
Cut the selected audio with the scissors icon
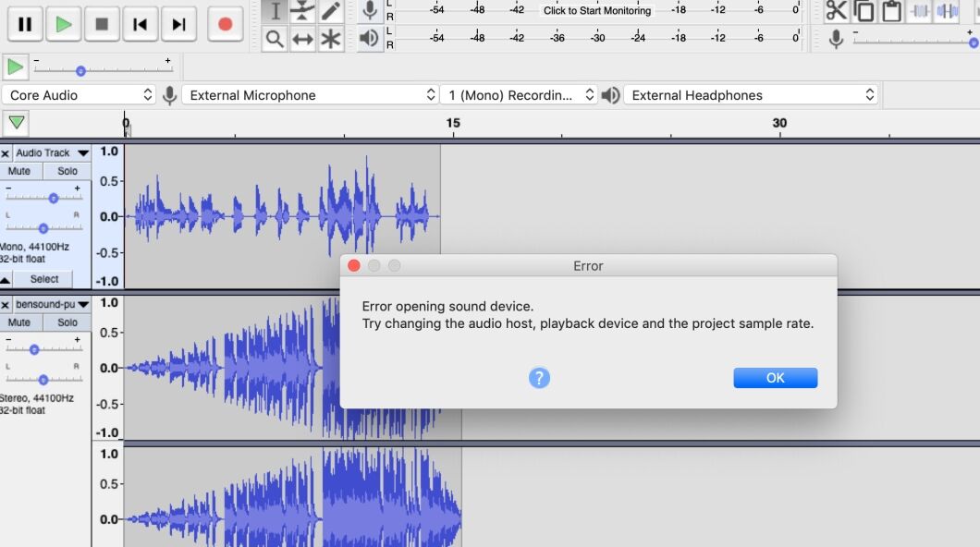(836, 12)
